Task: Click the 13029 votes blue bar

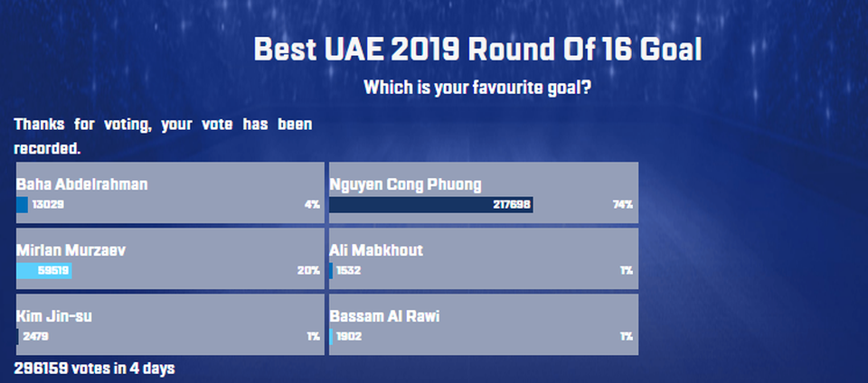Action: click(x=22, y=204)
